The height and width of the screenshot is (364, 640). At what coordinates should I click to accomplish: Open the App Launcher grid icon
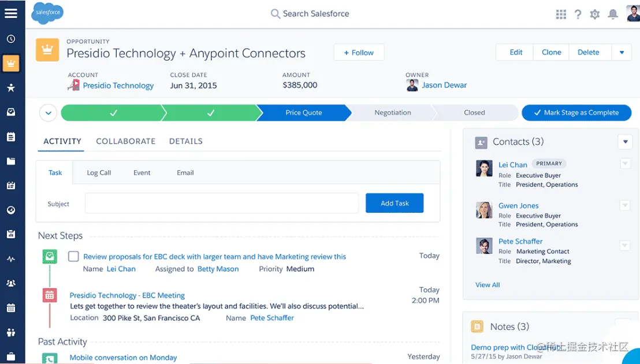tap(560, 14)
